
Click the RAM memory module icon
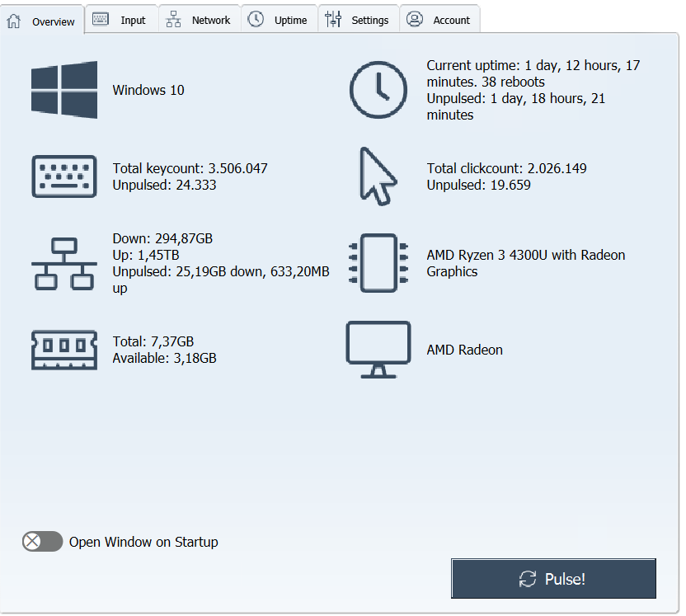[x=64, y=350]
